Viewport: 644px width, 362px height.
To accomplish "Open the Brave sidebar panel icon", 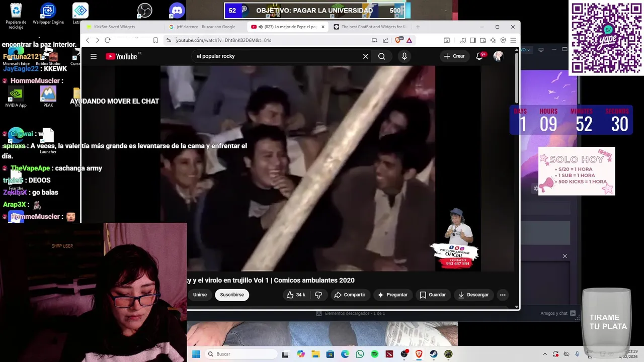I will [x=472, y=40].
